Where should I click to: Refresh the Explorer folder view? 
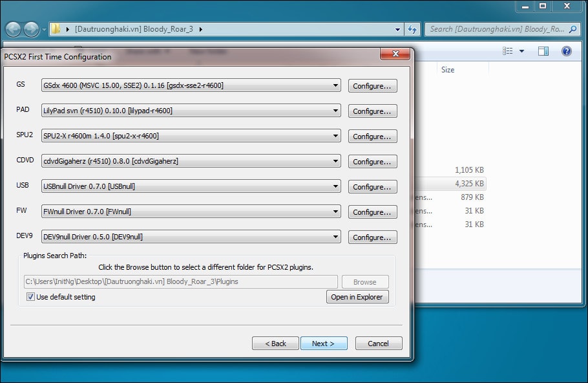pyautogui.click(x=412, y=29)
